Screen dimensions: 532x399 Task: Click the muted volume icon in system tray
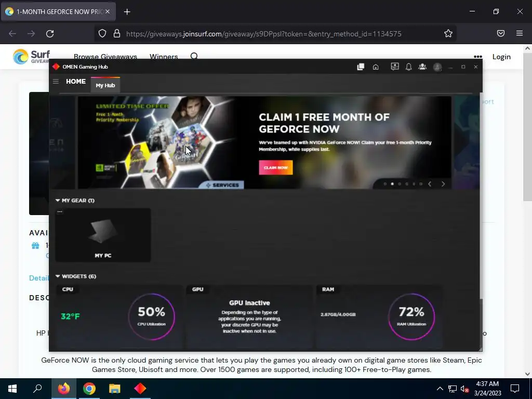pos(465,389)
